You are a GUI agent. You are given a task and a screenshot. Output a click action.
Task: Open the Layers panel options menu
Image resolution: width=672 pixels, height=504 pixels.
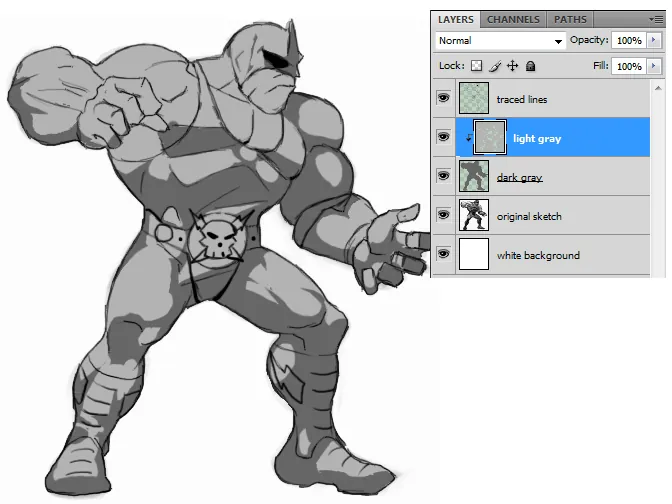[656, 19]
